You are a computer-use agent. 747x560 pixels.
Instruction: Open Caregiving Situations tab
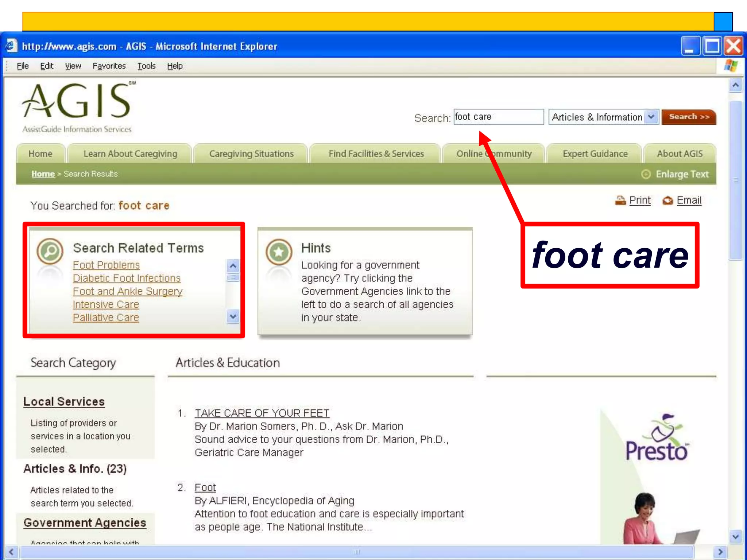coord(251,153)
